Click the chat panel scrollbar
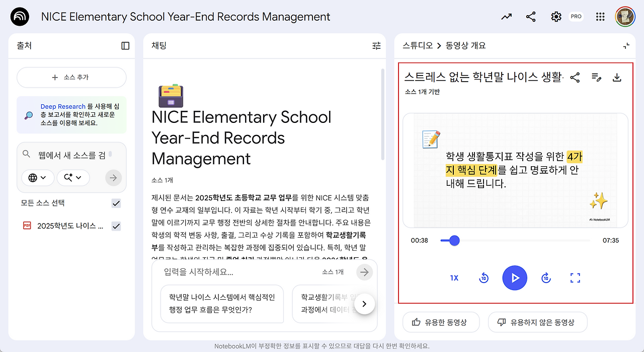 [382, 114]
